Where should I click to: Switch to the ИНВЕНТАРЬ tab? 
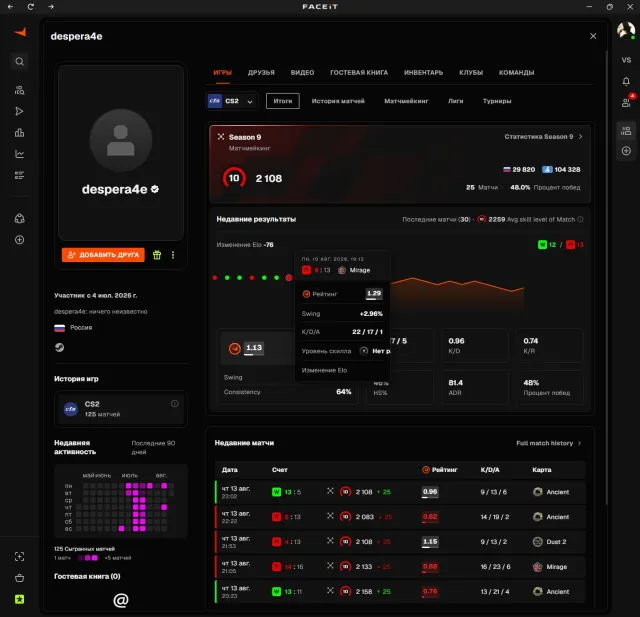coord(423,73)
